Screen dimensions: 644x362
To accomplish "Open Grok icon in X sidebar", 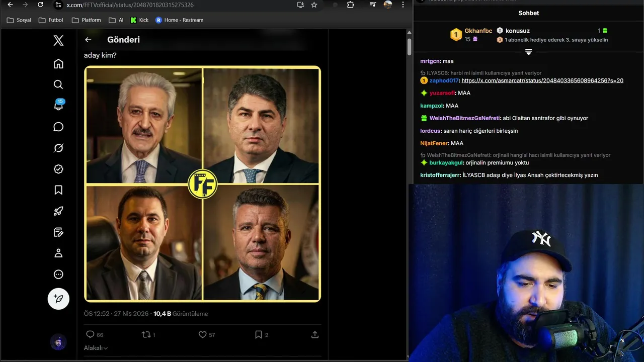I will pyautogui.click(x=58, y=148).
